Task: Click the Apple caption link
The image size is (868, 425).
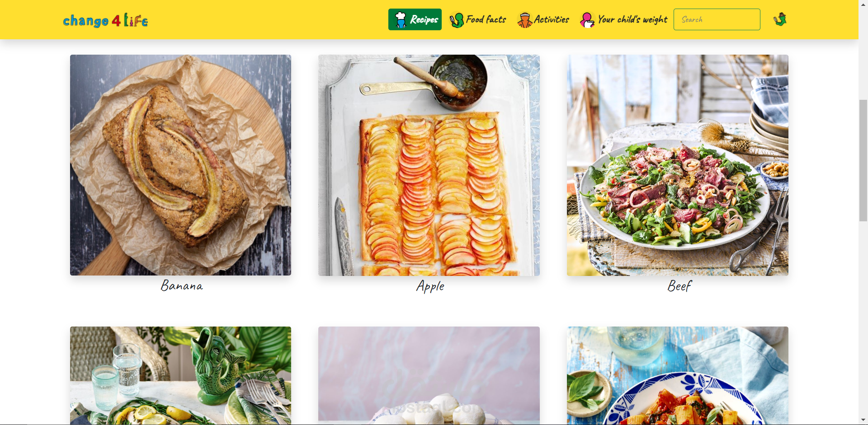Action: click(x=430, y=286)
